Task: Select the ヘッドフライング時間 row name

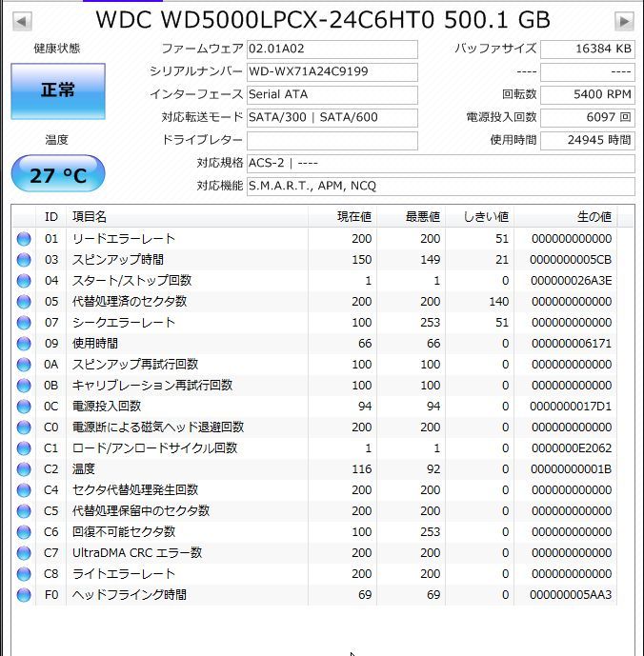Action: coord(129,594)
